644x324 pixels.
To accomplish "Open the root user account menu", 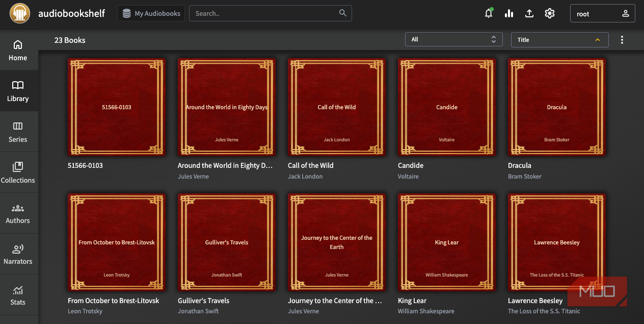I will pyautogui.click(x=603, y=14).
